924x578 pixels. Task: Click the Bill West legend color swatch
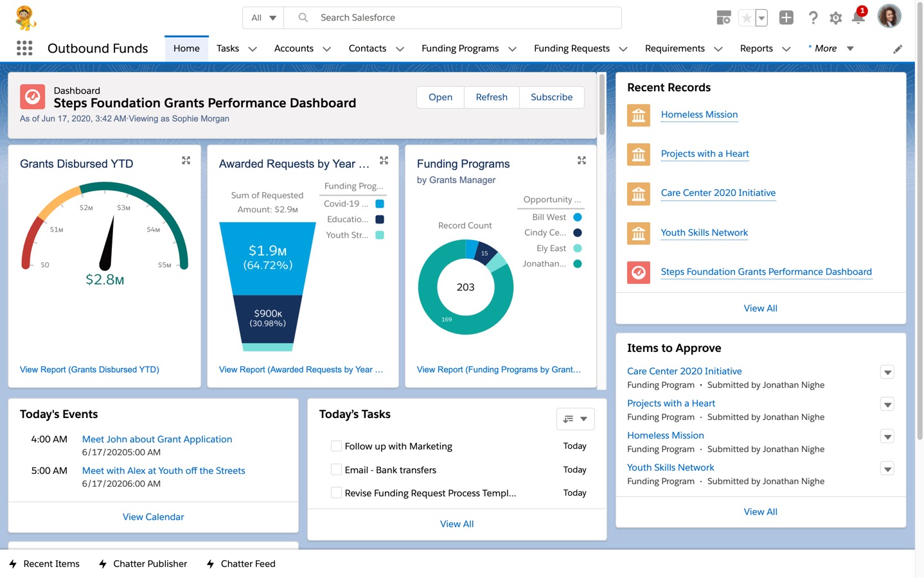(x=578, y=217)
